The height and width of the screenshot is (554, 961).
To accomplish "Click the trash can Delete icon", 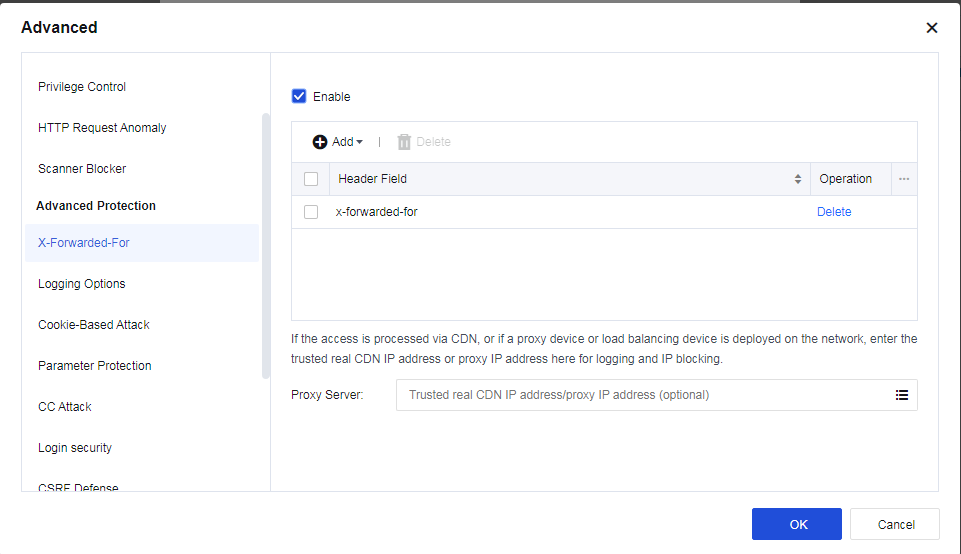I will coord(404,142).
